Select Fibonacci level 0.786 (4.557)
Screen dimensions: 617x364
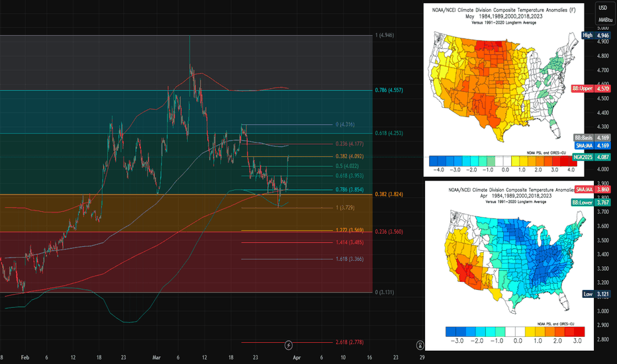[389, 90]
